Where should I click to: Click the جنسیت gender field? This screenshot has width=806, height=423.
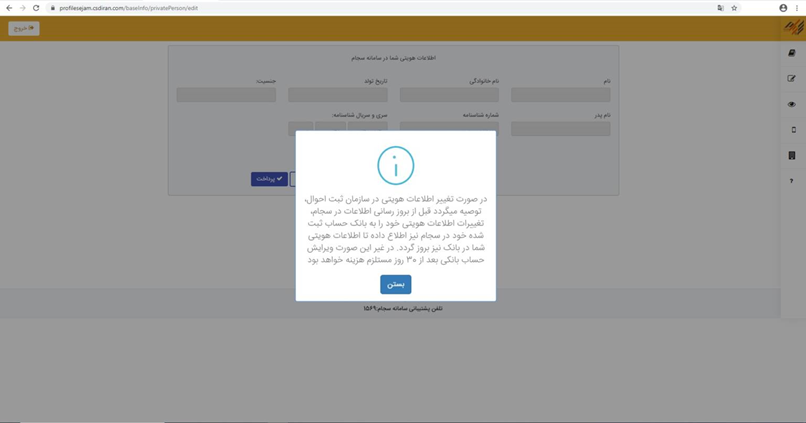coord(226,95)
